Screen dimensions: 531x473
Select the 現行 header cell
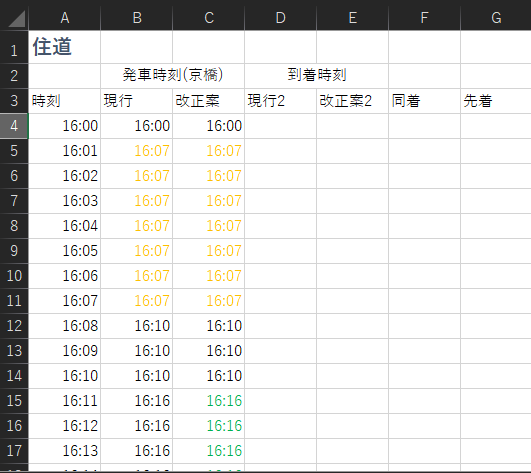[137, 101]
